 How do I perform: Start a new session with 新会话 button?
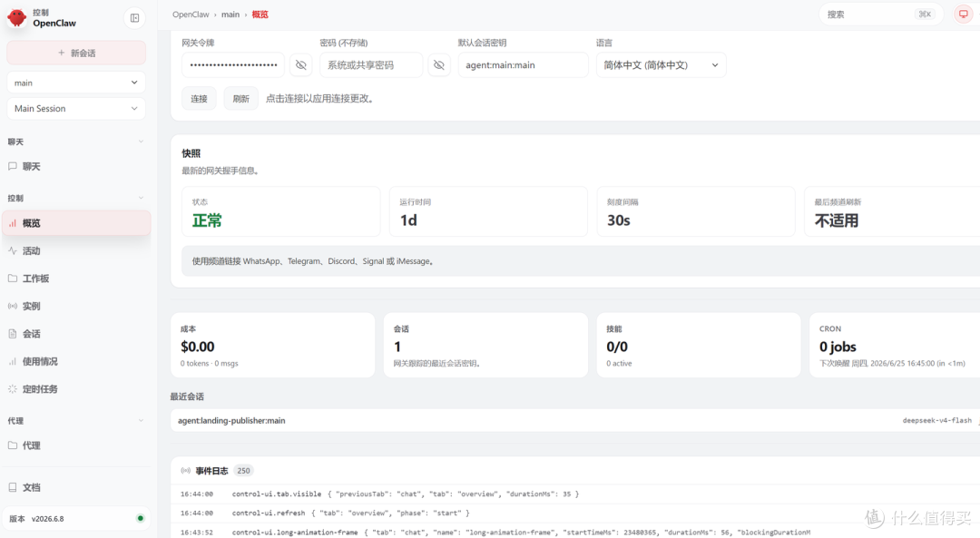coord(76,54)
